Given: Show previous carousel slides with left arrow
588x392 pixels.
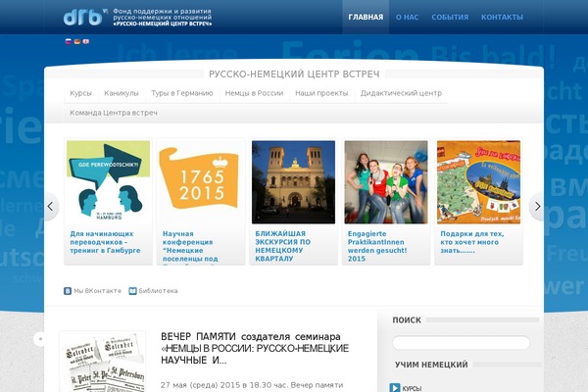Looking at the screenshot, I should tap(51, 207).
